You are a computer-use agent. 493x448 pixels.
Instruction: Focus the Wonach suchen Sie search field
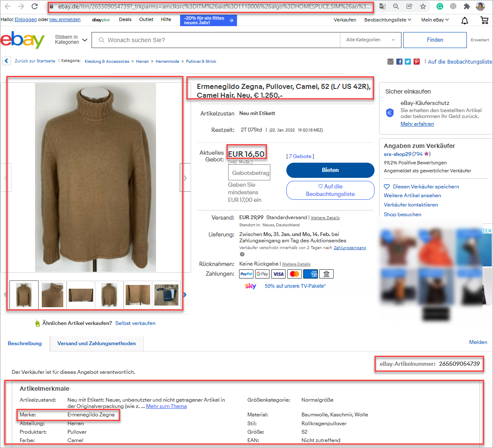[216, 40]
